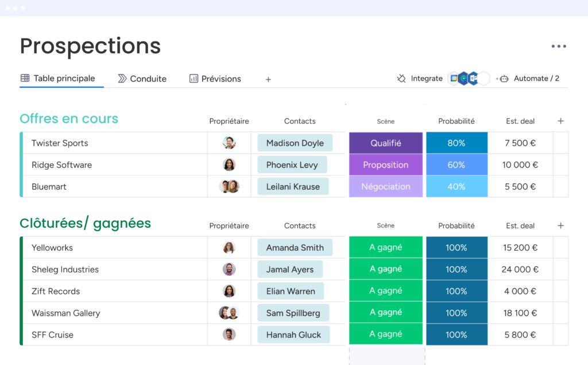The image size is (588, 365).
Task: Click Scène column header in Offres en cours
Action: [x=385, y=121]
